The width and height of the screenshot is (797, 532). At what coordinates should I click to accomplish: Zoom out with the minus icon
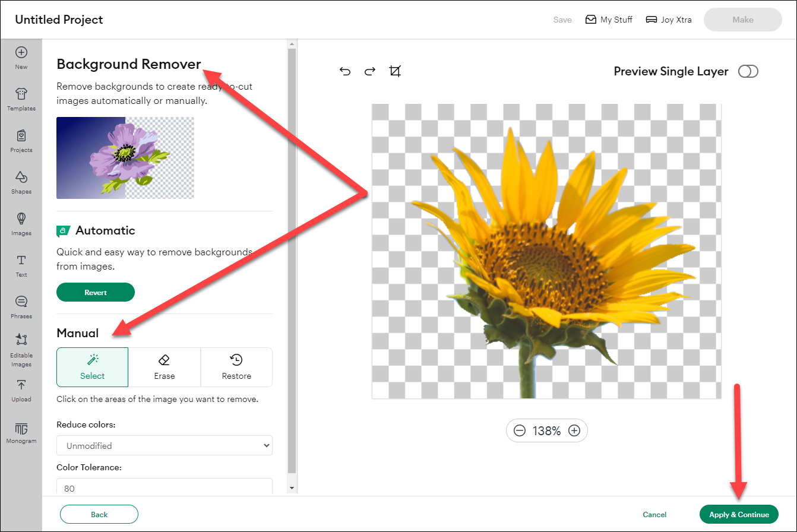[520, 431]
